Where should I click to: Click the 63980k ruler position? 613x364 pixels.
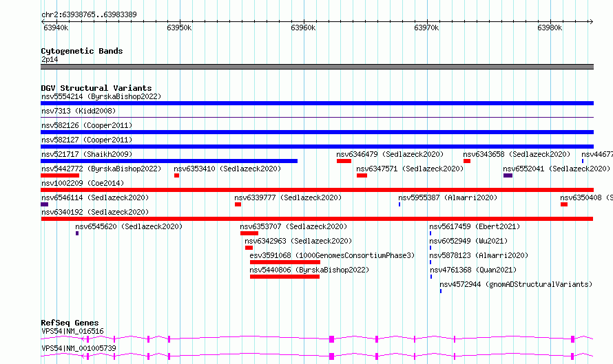point(550,28)
